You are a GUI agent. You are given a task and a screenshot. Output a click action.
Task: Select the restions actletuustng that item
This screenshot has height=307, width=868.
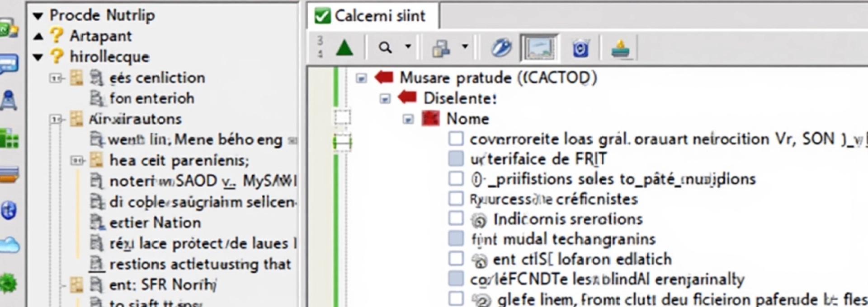coord(200,264)
